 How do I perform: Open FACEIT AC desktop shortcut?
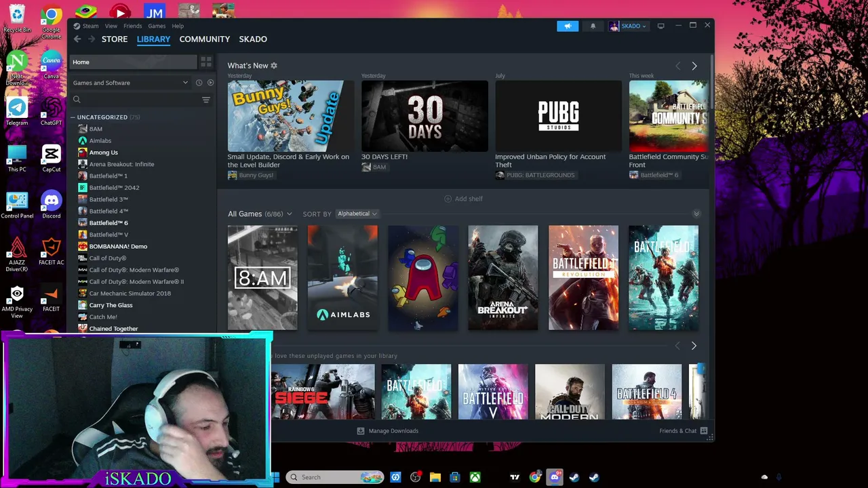point(51,251)
